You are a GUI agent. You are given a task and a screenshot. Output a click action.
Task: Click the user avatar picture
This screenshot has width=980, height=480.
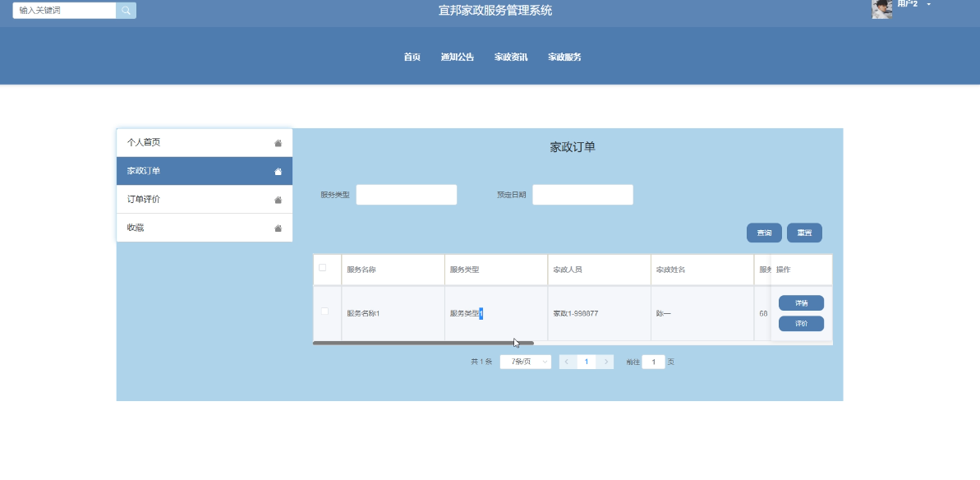coord(881,9)
